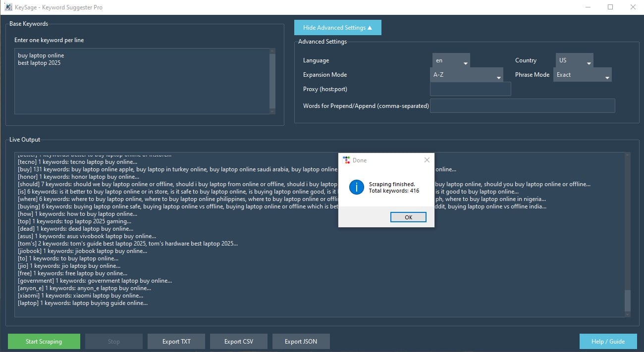Click the colored Done dialog title icon
This screenshot has height=352, width=644.
pos(347,160)
